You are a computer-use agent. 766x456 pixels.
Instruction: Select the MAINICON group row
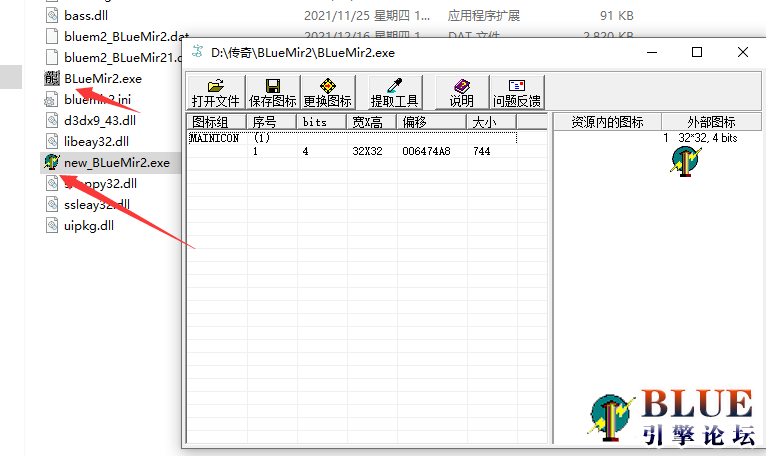click(x=352, y=138)
